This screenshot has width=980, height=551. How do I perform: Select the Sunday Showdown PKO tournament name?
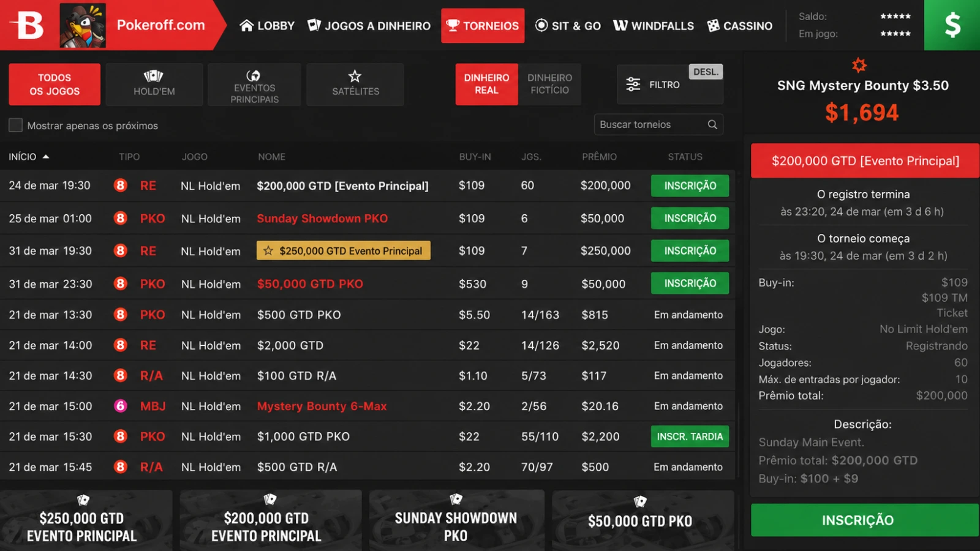[322, 219]
